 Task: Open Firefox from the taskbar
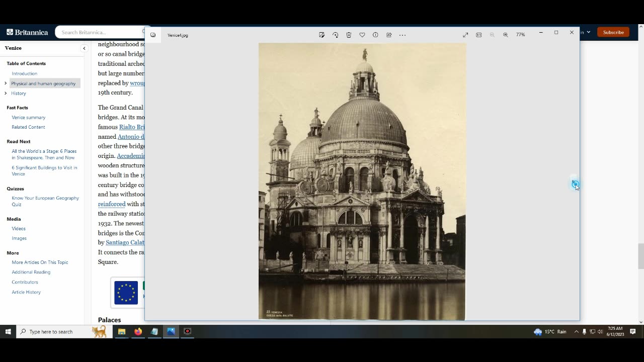coord(138,331)
